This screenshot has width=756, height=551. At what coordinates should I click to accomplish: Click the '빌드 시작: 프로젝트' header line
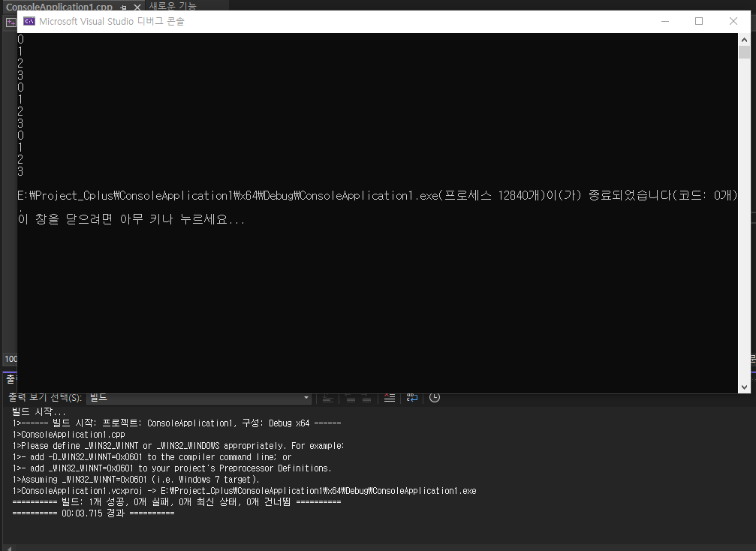176,423
